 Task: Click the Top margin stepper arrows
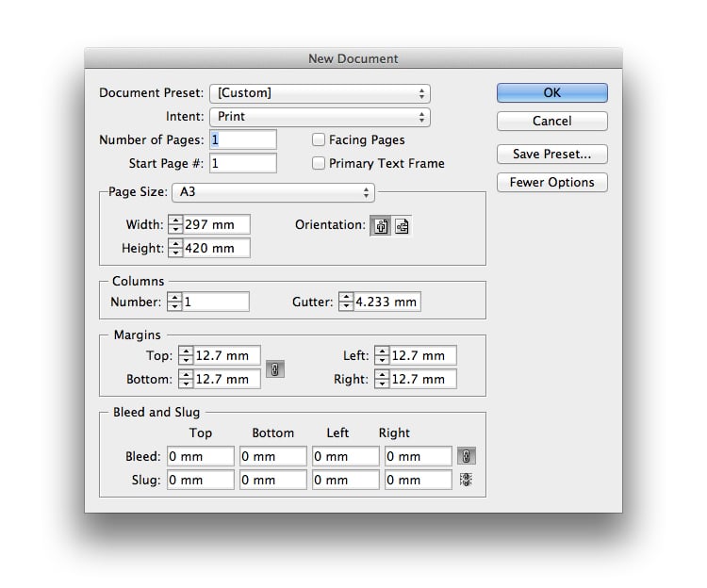point(186,355)
